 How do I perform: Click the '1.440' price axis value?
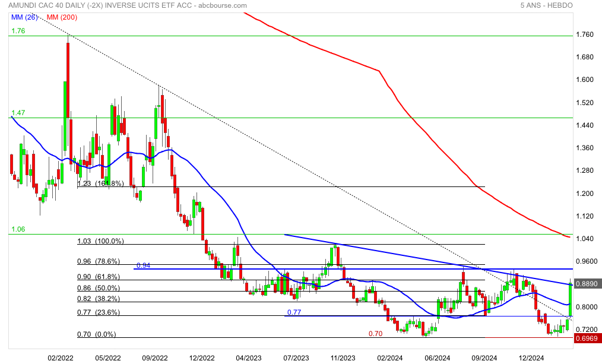click(x=585, y=125)
